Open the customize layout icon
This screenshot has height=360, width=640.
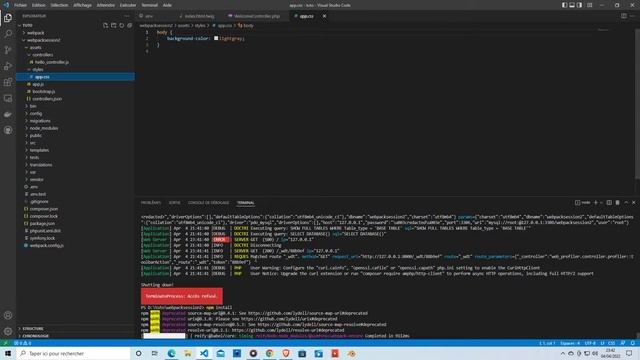coord(590,5)
